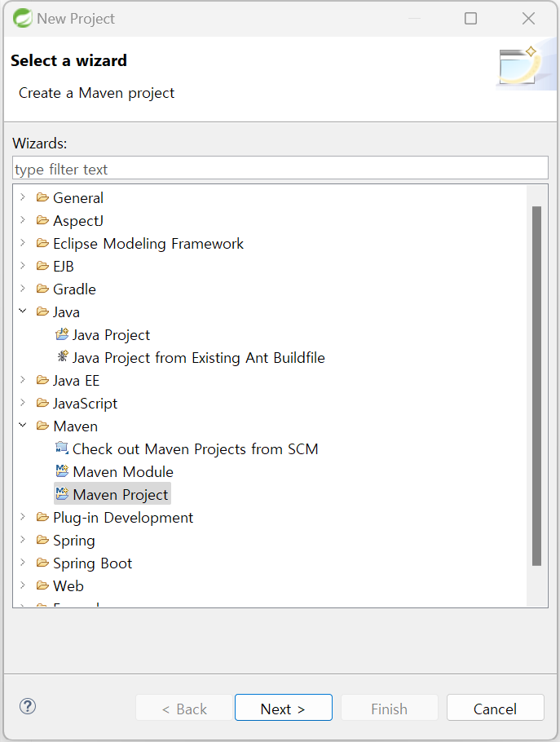Expand the Spring category
The height and width of the screenshot is (742, 560).
tap(22, 539)
